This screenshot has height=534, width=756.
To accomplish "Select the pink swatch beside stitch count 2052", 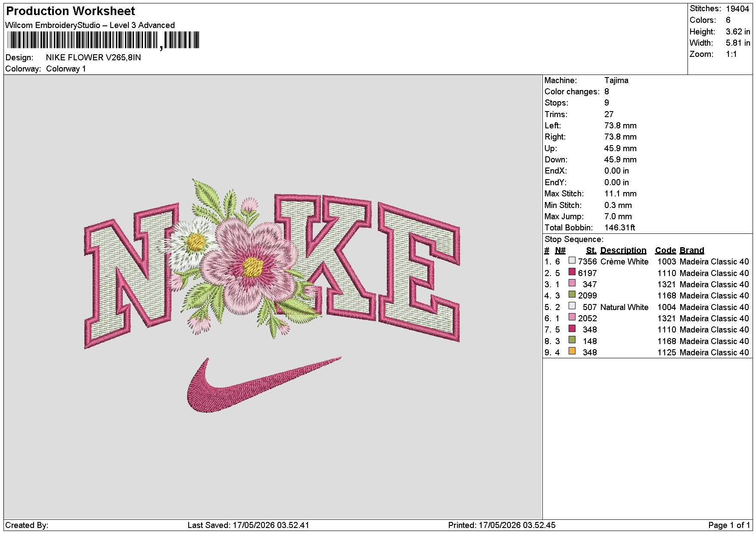I will coord(572,317).
